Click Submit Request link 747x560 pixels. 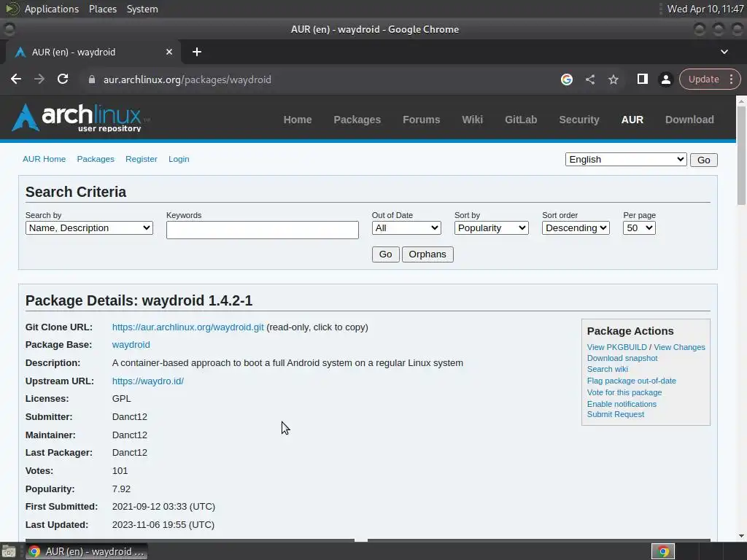click(615, 414)
